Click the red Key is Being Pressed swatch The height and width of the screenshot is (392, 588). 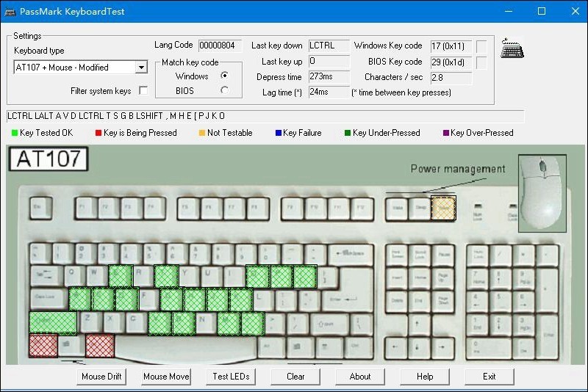(x=98, y=133)
